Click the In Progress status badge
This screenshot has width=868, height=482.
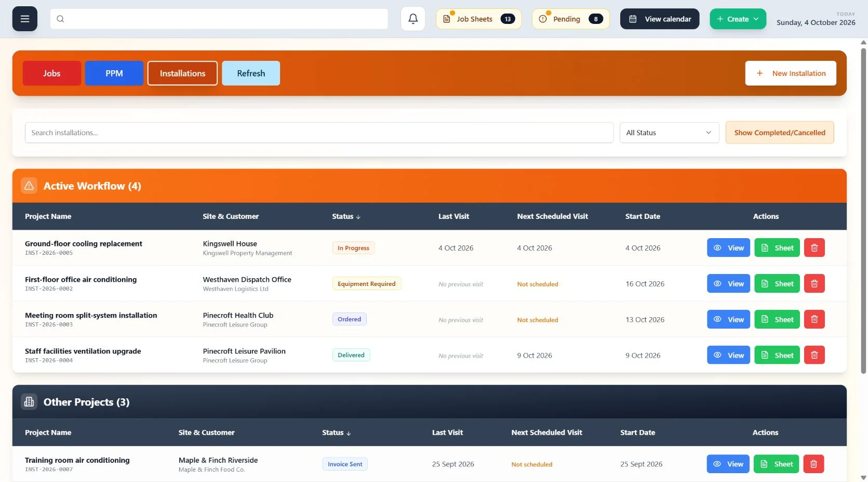click(x=353, y=248)
